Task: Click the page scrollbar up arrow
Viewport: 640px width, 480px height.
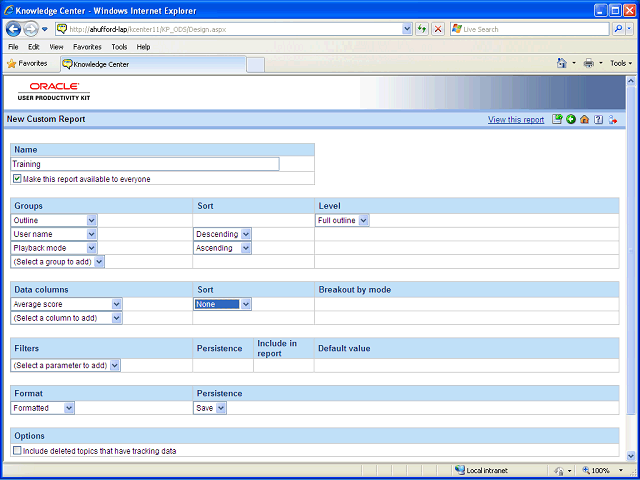Action: (x=630, y=81)
